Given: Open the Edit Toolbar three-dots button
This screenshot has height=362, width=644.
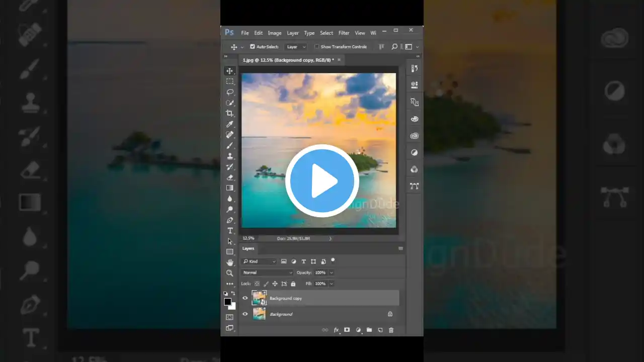Looking at the screenshot, I should [230, 284].
